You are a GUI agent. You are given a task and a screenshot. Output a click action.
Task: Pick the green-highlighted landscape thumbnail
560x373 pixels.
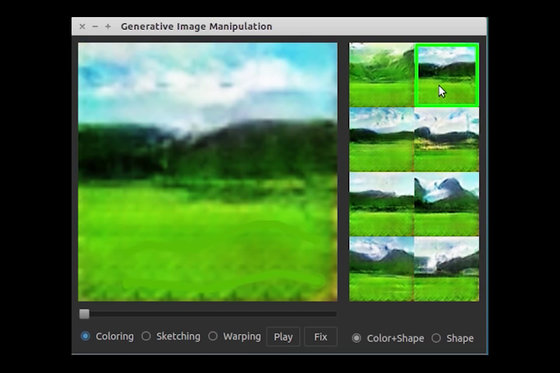[446, 75]
